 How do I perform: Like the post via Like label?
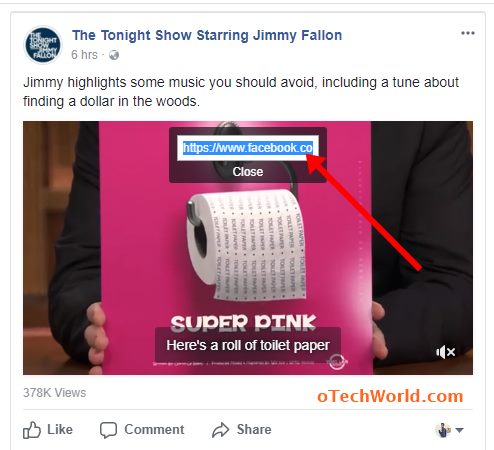click(60, 429)
